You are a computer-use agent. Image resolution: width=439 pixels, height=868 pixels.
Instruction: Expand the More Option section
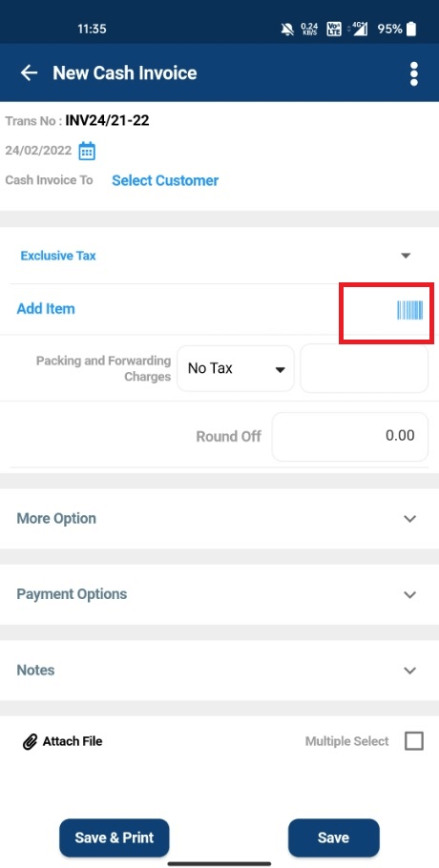[219, 519]
